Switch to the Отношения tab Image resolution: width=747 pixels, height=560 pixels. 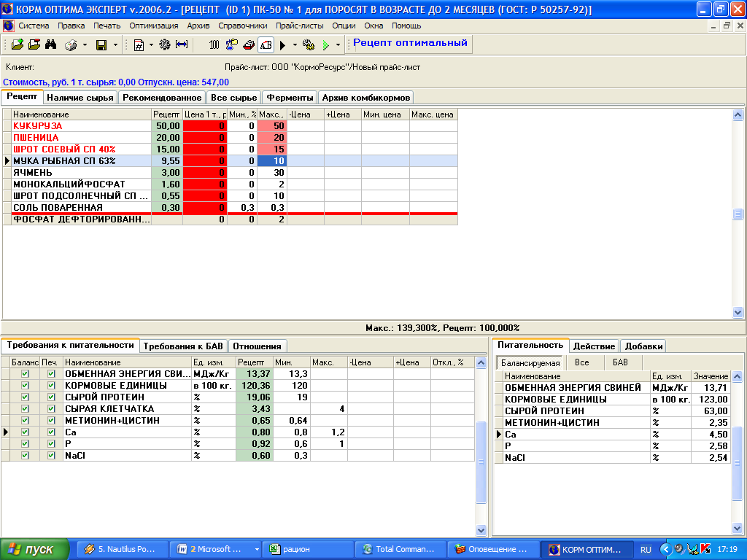point(257,346)
